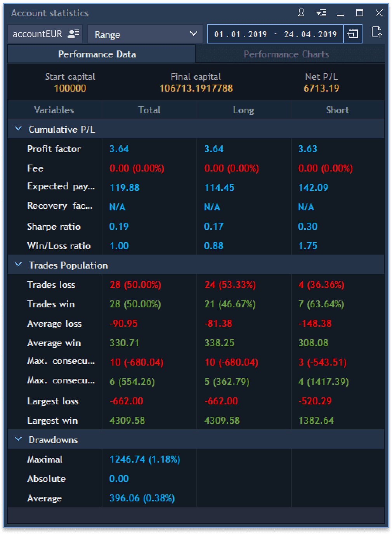Click the accountEUR account selector
This screenshot has width=392, height=534.
tap(37, 34)
